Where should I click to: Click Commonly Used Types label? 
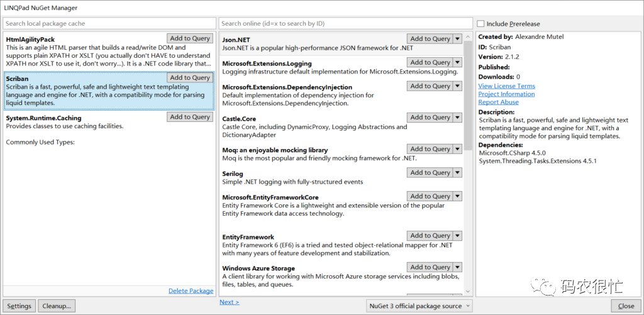(40, 143)
